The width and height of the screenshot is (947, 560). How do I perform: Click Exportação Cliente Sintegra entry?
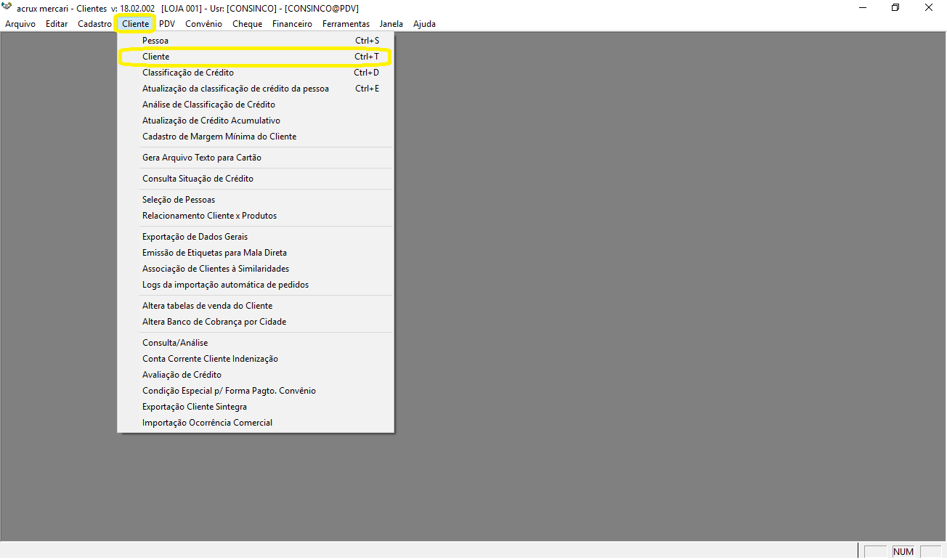coord(195,407)
